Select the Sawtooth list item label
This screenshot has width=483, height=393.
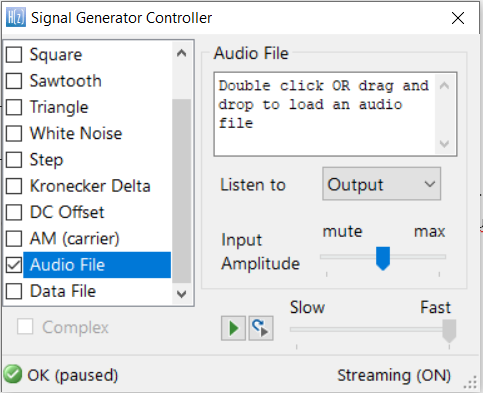(x=66, y=81)
